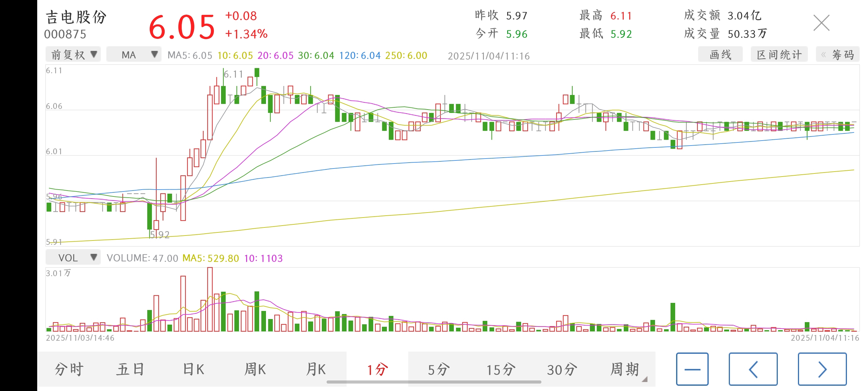Switch to 5分 five-minute chart
Viewport: 868px width, 391px height.
(x=439, y=369)
